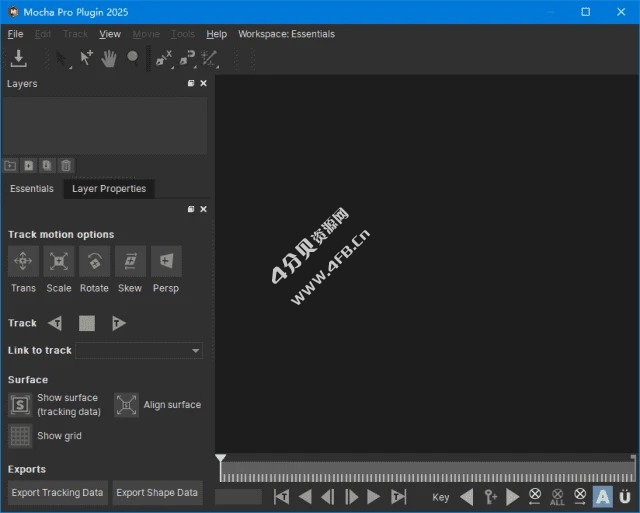Open the Workspace: Essentials menu
This screenshot has height=513, width=640.
(287, 34)
